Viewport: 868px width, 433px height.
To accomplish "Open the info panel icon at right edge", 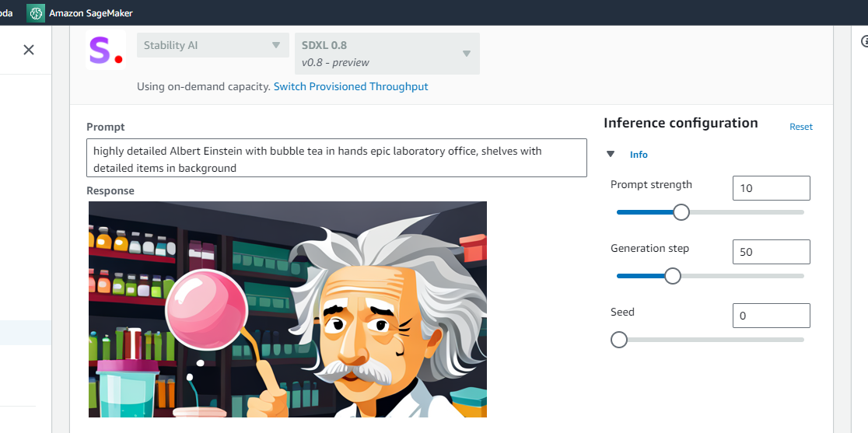I will (x=864, y=41).
